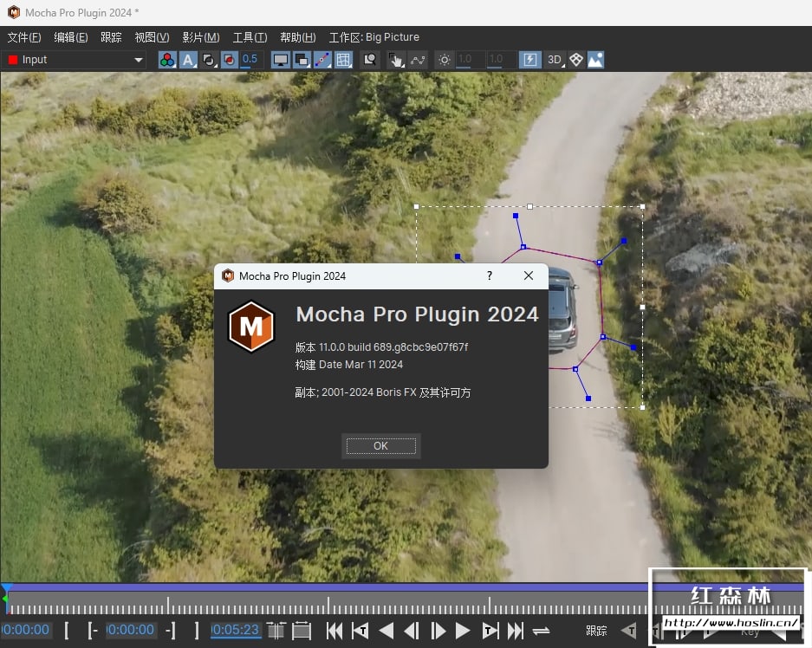
Task: Click the 0:05:23 current timecode field
Action: pos(235,630)
